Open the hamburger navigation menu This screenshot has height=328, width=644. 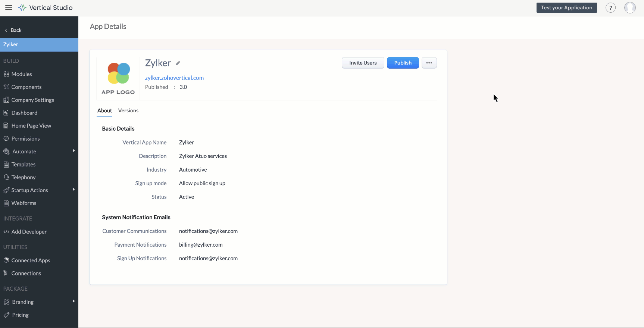pos(9,8)
